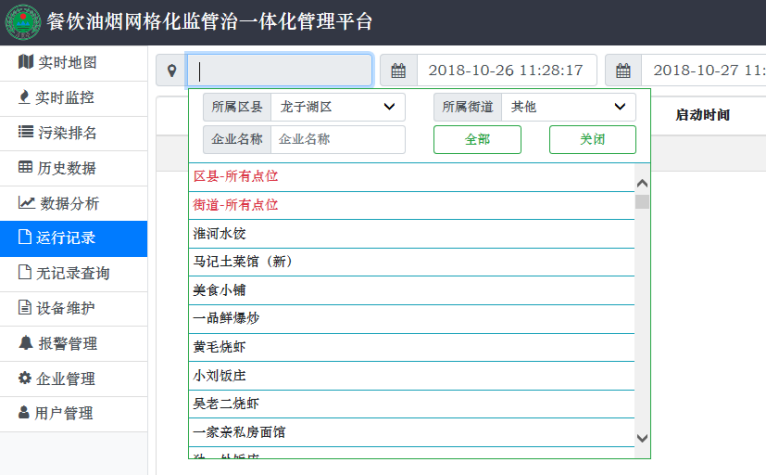Click the platform logo emblem
The image size is (767, 475).
pyautogui.click(x=22, y=22)
